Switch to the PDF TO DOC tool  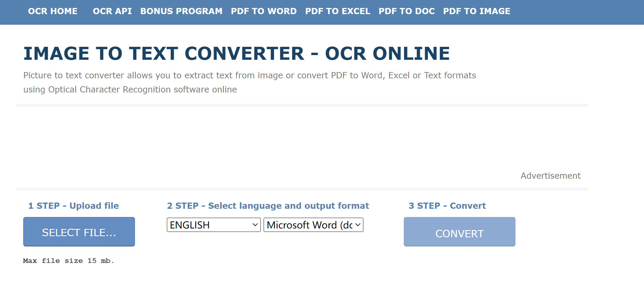coord(407,11)
